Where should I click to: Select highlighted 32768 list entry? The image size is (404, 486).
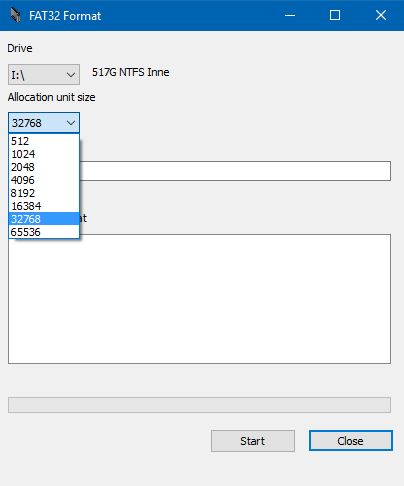click(44, 219)
